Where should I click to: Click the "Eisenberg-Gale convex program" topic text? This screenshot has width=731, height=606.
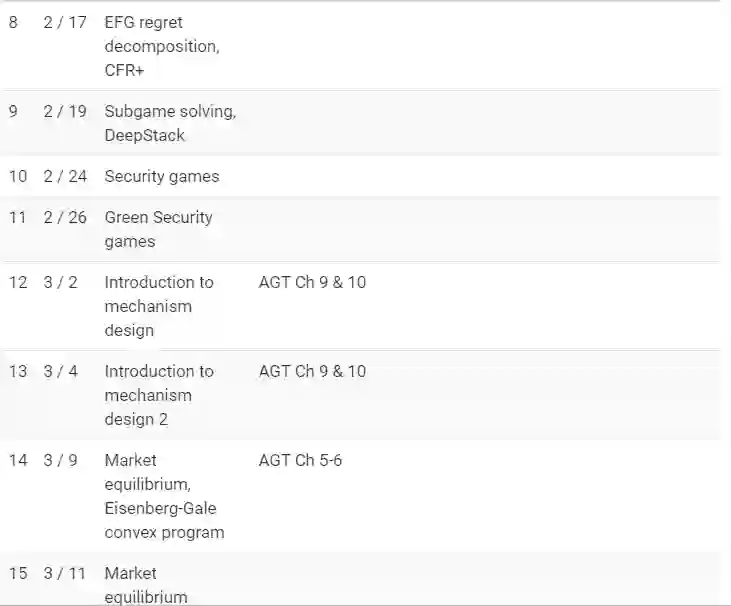(164, 520)
